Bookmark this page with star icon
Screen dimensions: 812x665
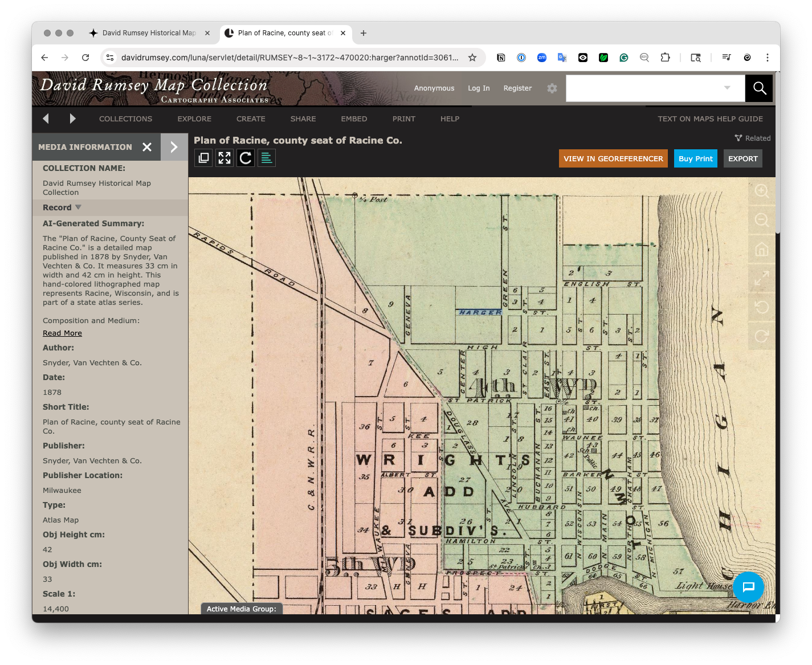[x=472, y=58]
